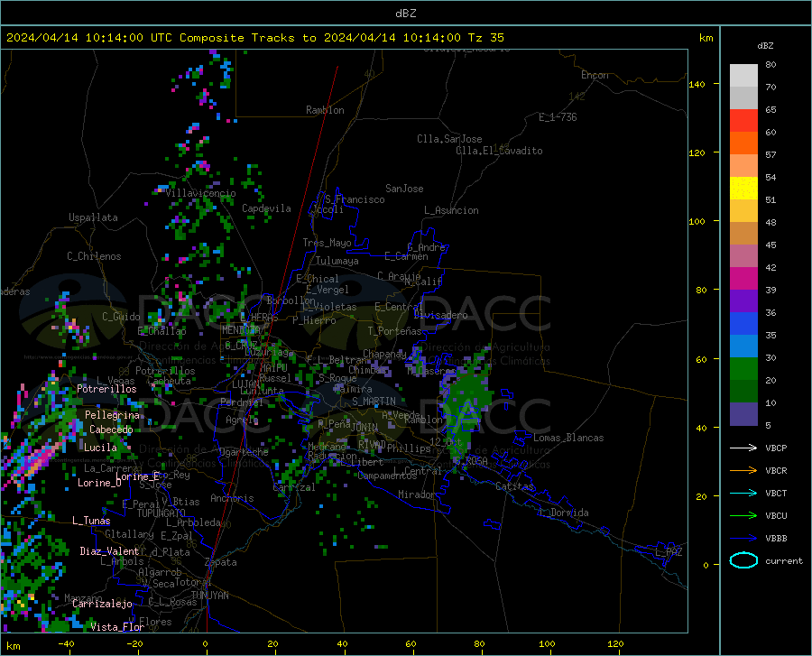812x656 pixels.
Task: Click the Ramblon label near top
Action: 325,110
